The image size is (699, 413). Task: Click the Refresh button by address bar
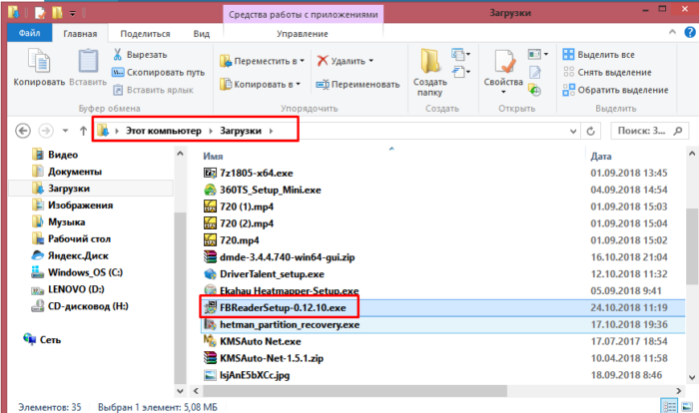(x=591, y=131)
